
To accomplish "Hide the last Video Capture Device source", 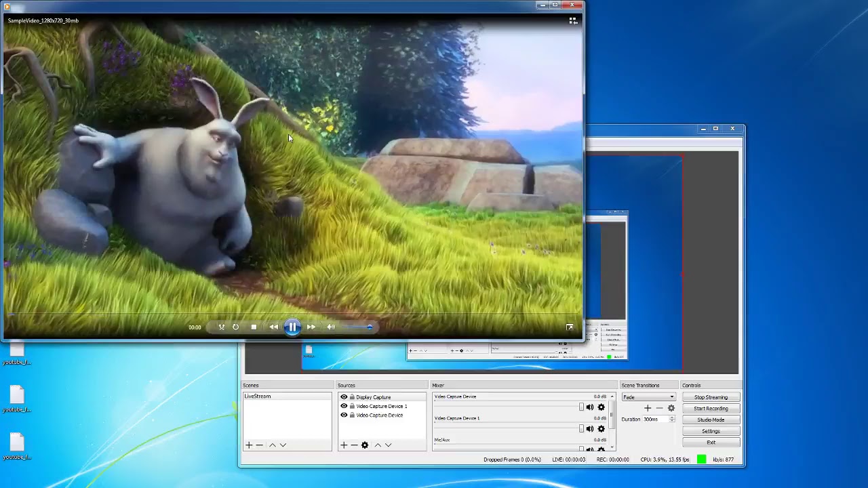I will pos(344,415).
